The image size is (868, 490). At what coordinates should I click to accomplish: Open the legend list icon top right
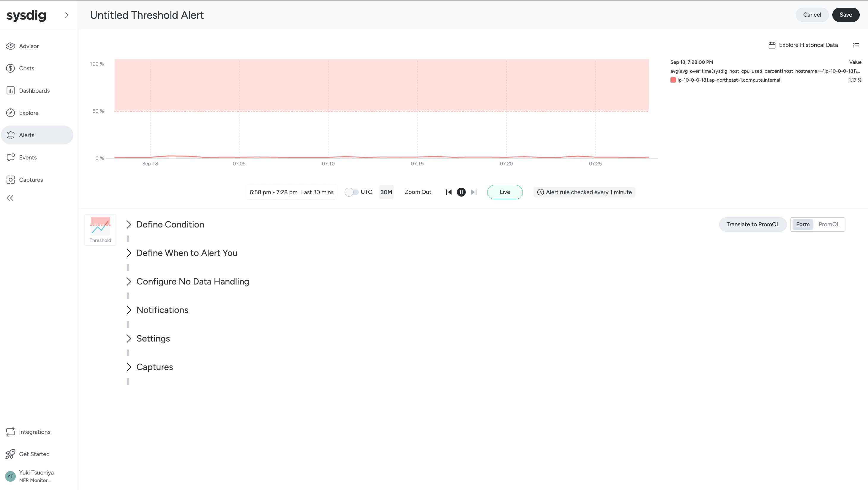click(x=856, y=45)
